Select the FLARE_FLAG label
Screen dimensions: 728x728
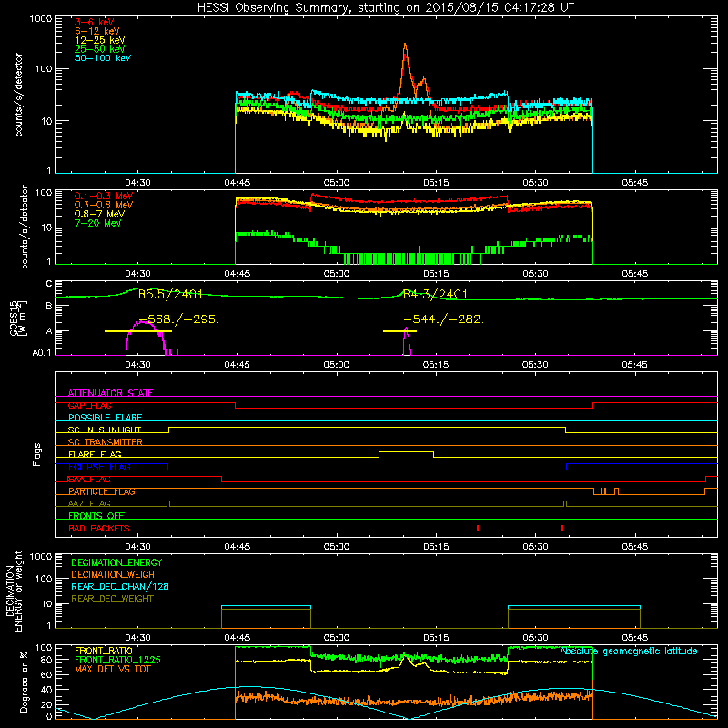(95, 454)
